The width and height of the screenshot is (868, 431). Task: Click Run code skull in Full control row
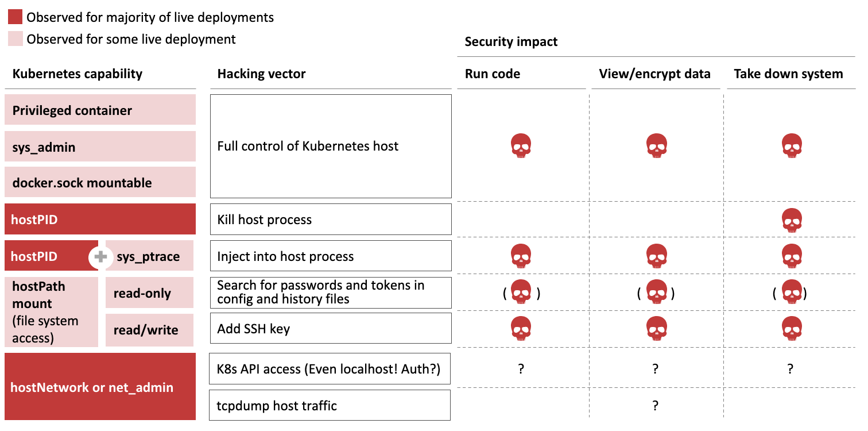pos(521,146)
